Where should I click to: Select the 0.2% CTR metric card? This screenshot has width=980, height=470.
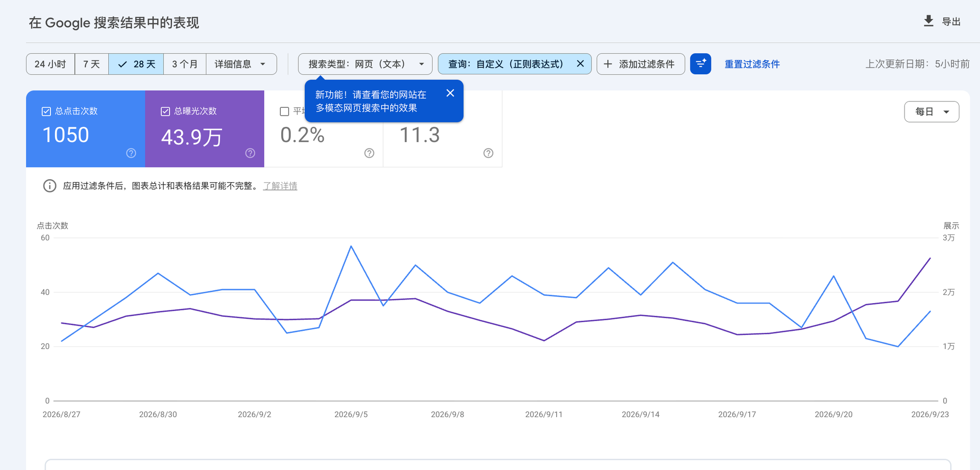click(323, 129)
